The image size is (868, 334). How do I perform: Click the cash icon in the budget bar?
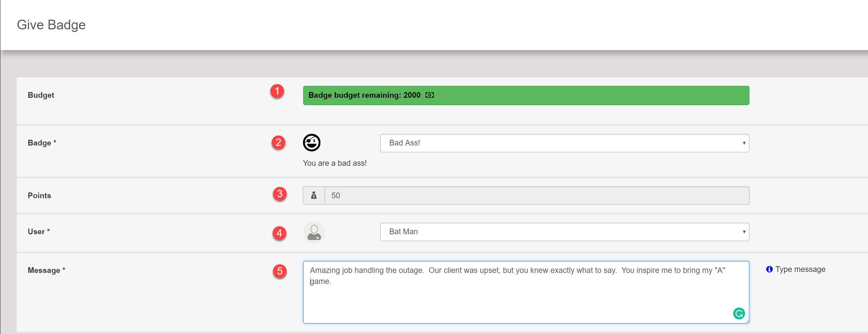429,95
